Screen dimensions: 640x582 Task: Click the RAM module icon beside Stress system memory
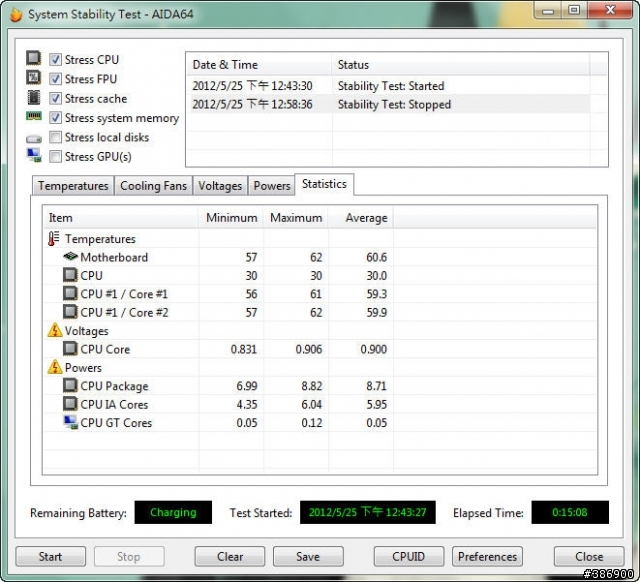33,116
